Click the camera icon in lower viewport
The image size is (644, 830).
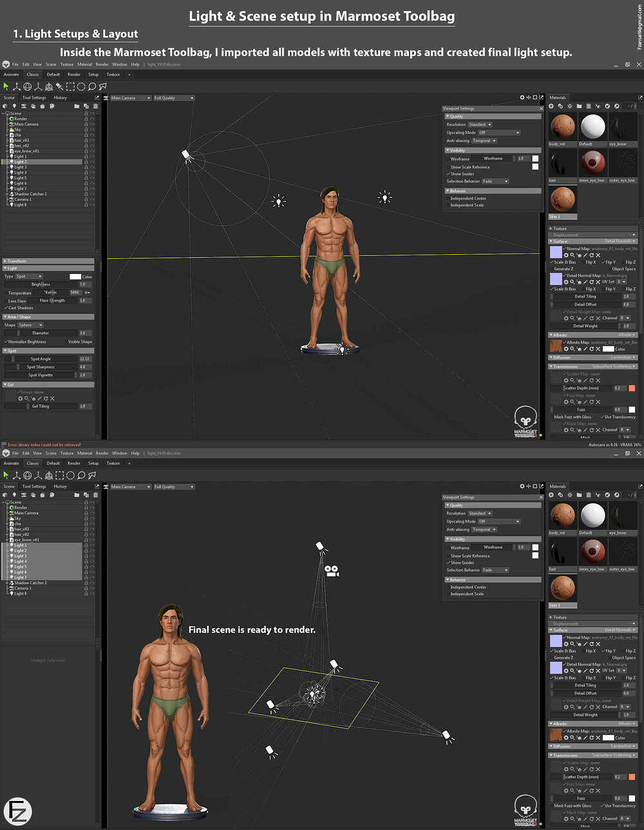pos(332,571)
